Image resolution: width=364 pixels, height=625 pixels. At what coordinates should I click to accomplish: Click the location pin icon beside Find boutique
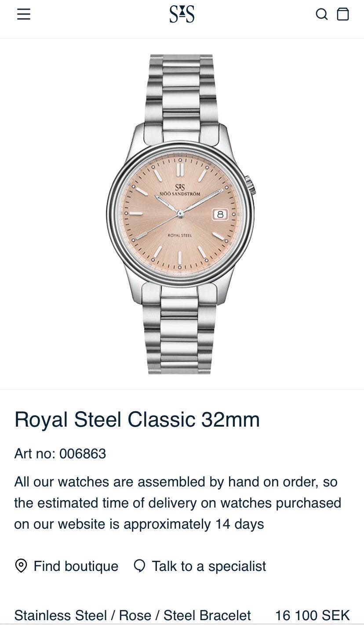21,566
